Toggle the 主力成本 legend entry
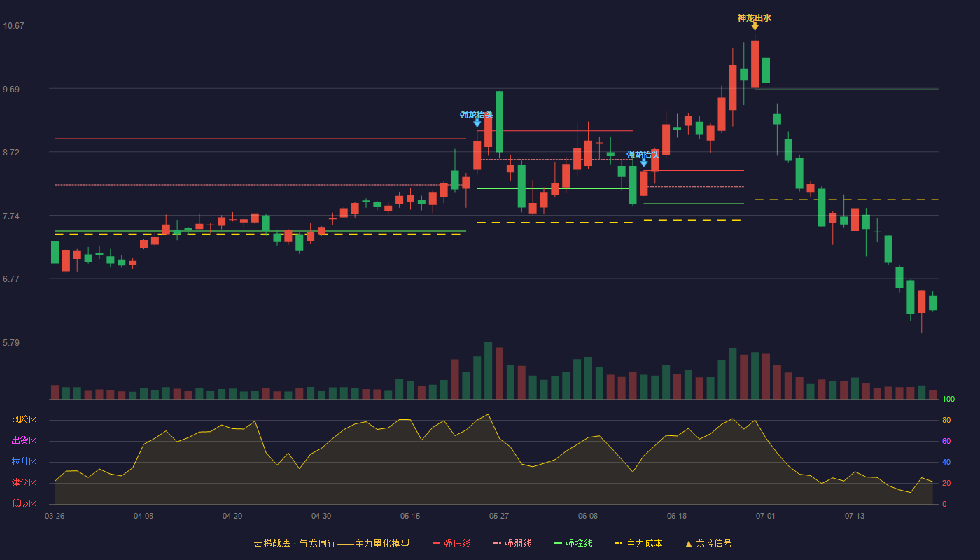The width and height of the screenshot is (980, 560). pyautogui.click(x=638, y=543)
